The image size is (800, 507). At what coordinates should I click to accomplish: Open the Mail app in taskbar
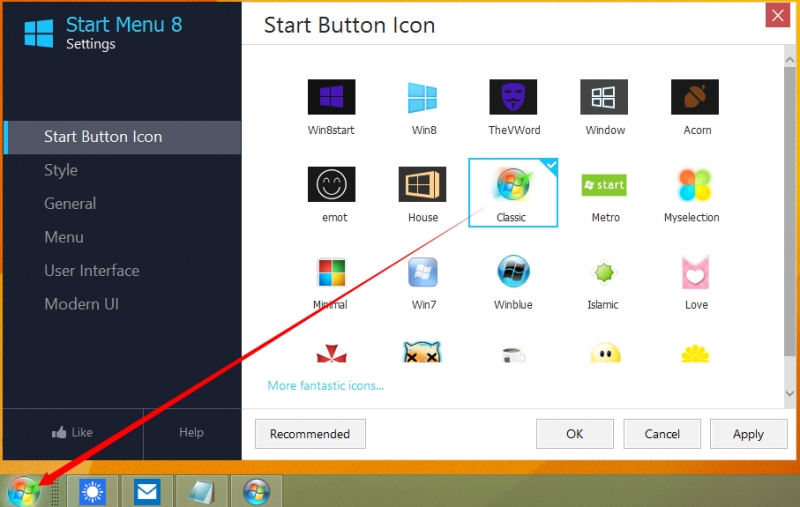[147, 491]
